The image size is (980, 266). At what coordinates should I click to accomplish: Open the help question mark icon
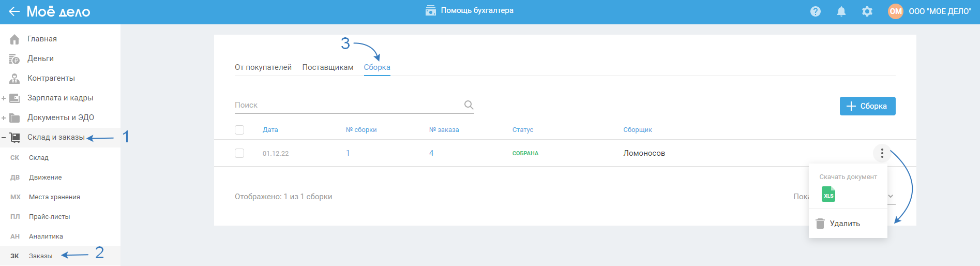(x=816, y=11)
